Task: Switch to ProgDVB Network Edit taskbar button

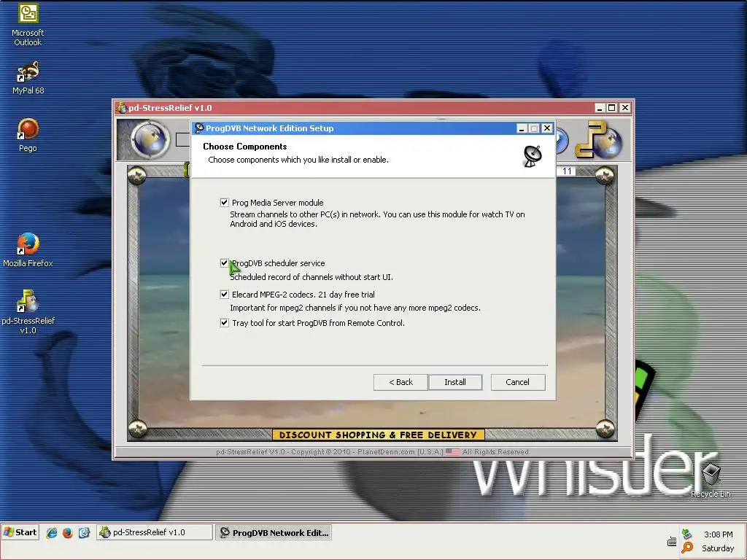Action: point(274,532)
